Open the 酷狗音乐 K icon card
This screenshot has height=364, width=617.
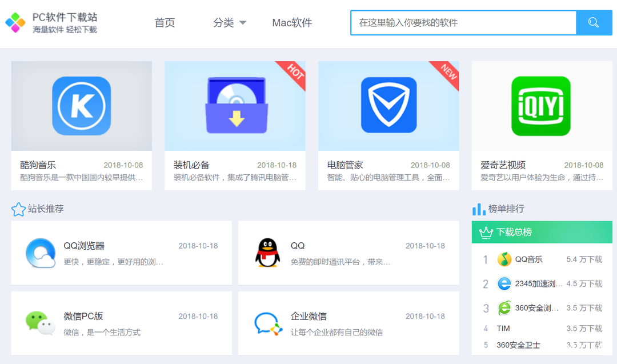click(x=82, y=106)
